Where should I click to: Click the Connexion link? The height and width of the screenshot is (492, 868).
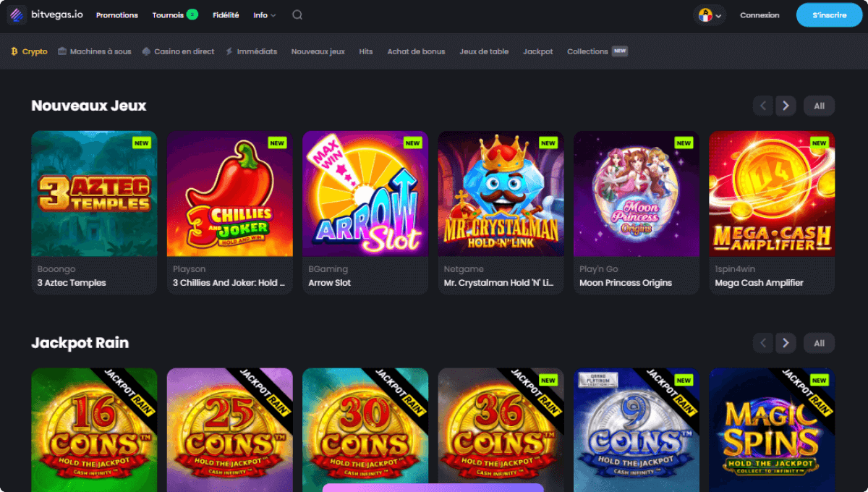click(759, 14)
